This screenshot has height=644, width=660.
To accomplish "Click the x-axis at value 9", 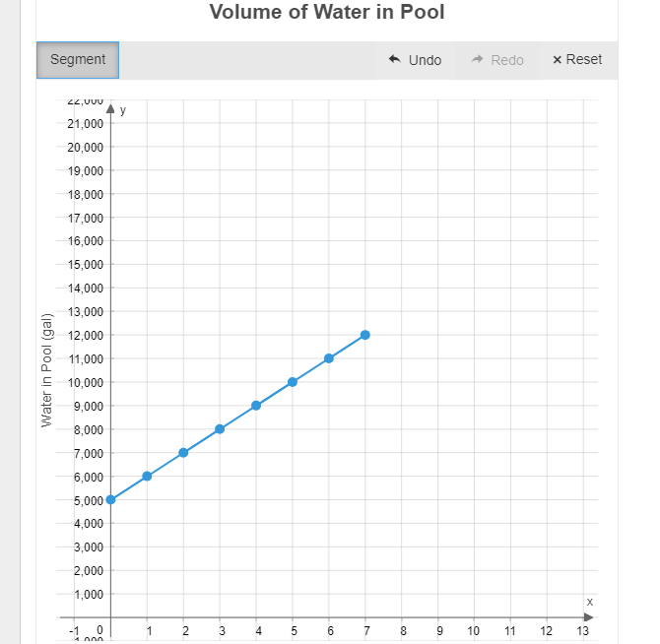I will 437,617.
